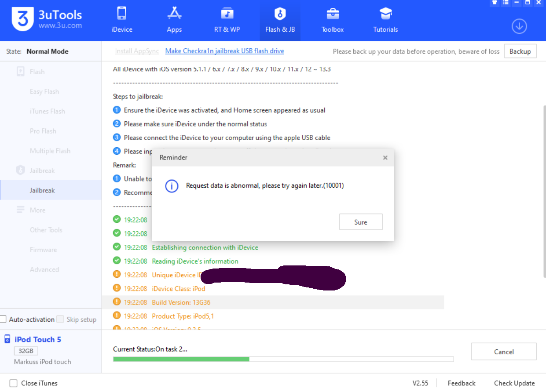Image resolution: width=546 pixels, height=392 pixels.
Task: Open the RT & WP ringtones icon
Action: click(x=227, y=14)
